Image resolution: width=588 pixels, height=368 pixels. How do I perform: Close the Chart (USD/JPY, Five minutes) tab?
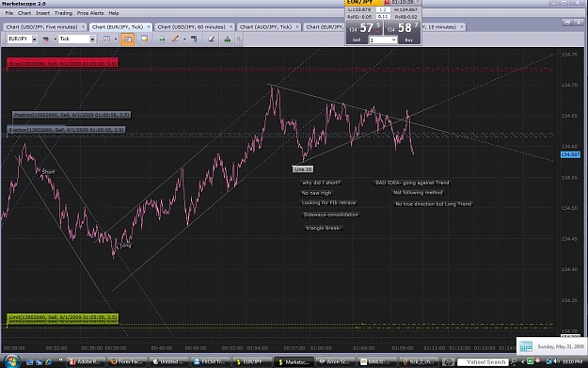pos(83,27)
